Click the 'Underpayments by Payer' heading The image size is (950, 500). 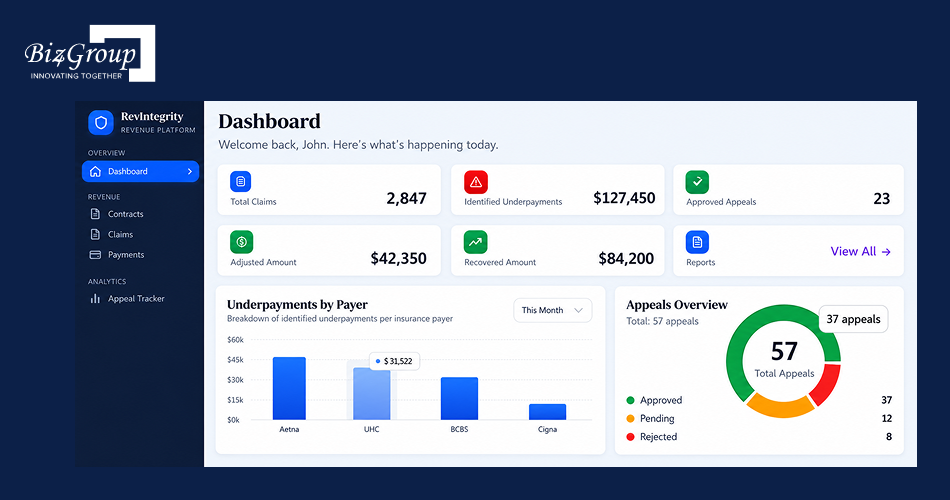pos(297,305)
